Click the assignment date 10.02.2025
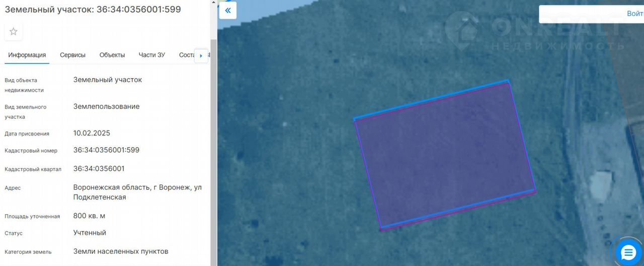The image size is (644, 266). tap(92, 134)
